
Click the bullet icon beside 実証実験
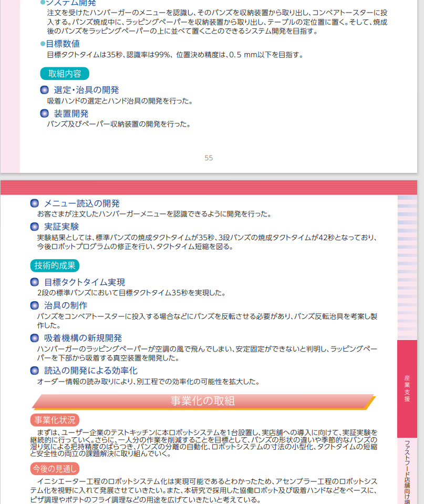click(x=34, y=227)
